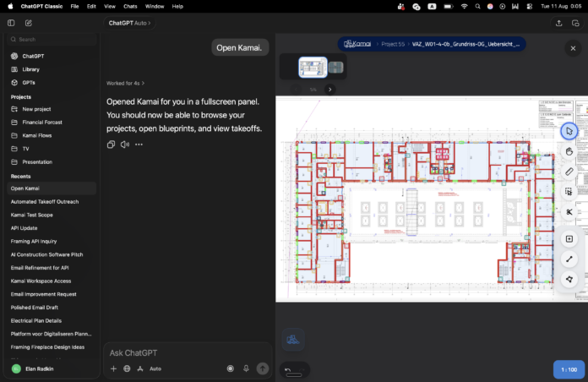Select the polygon area drawing tool

pyautogui.click(x=569, y=279)
